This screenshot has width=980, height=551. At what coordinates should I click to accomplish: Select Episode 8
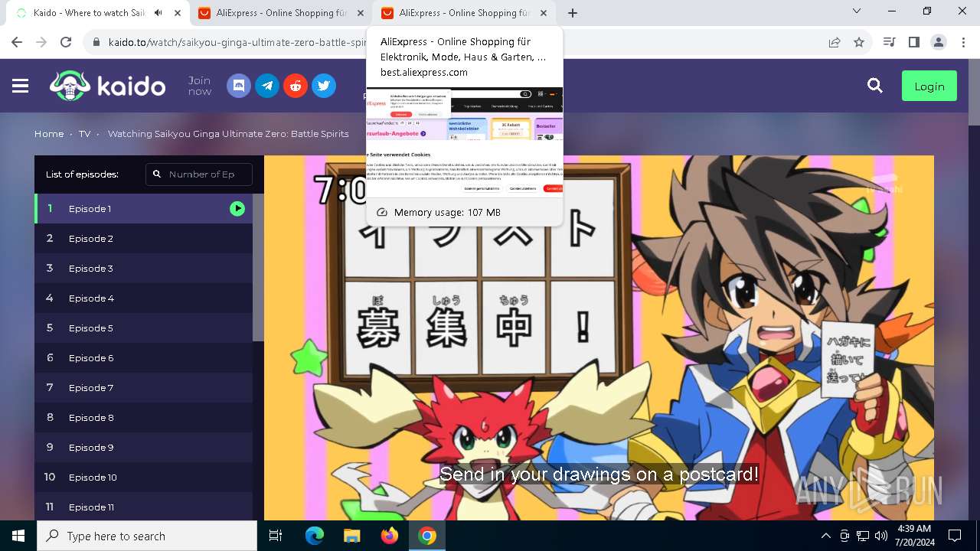coord(143,417)
